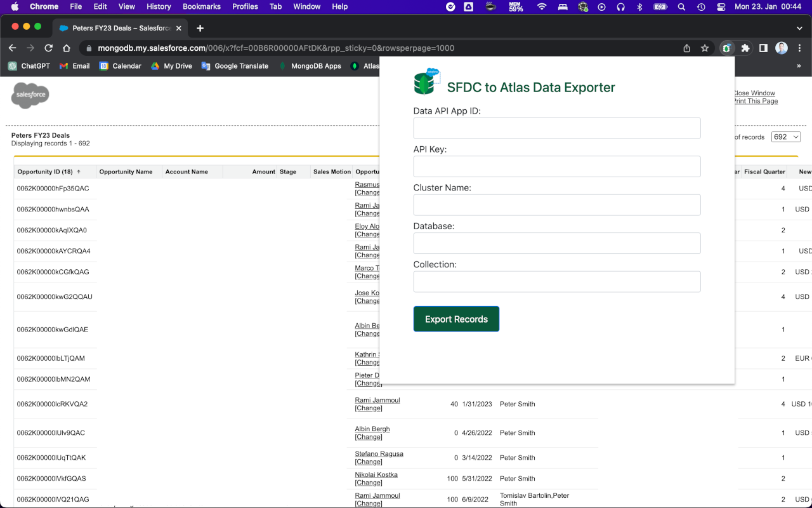
Task: Open the Stefano Ragusa owner link
Action: (x=379, y=454)
